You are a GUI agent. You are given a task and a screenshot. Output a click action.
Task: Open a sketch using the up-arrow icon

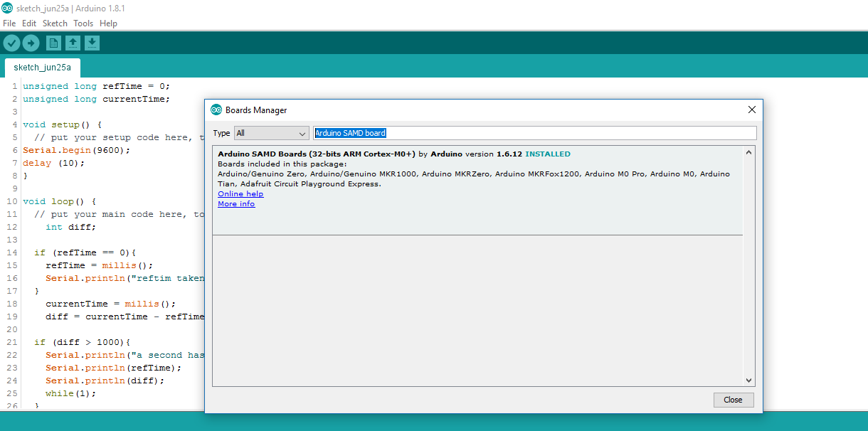point(73,43)
